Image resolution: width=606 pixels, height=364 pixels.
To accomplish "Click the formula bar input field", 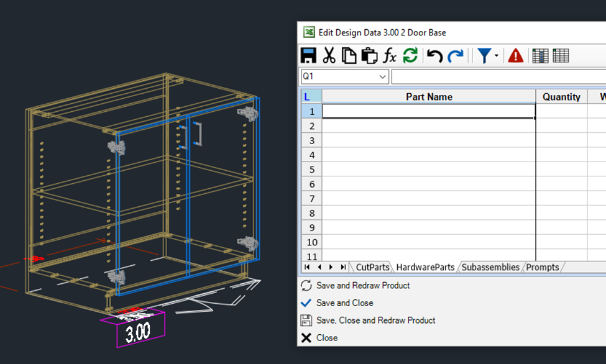I will point(497,76).
